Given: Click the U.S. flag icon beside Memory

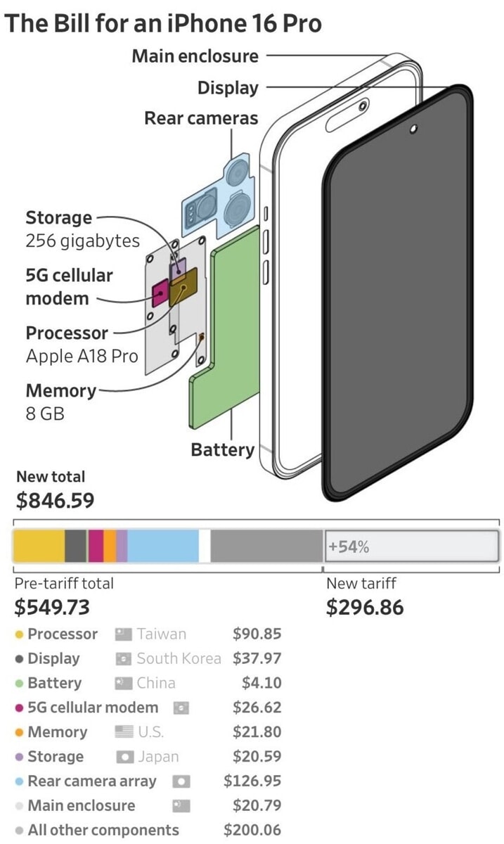Looking at the screenshot, I should tap(124, 732).
